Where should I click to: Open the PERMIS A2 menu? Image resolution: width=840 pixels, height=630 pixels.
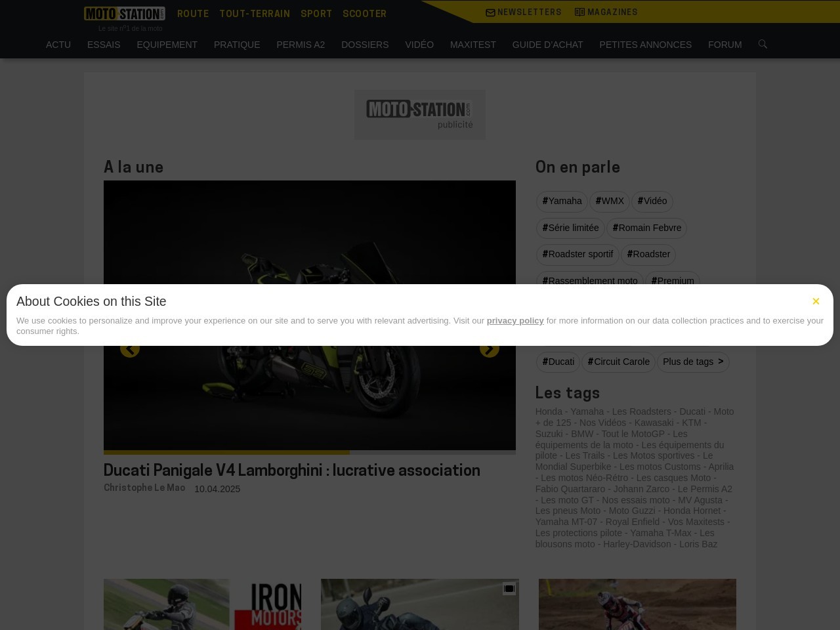pyautogui.click(x=301, y=45)
